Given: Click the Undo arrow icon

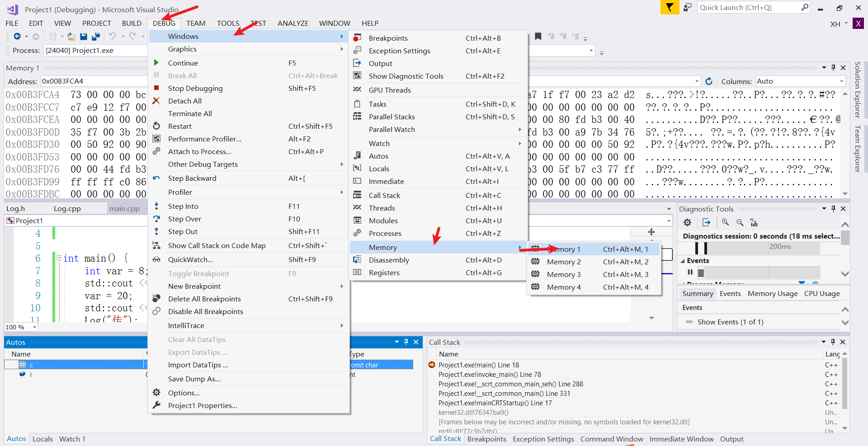Looking at the screenshot, I should coord(113,36).
